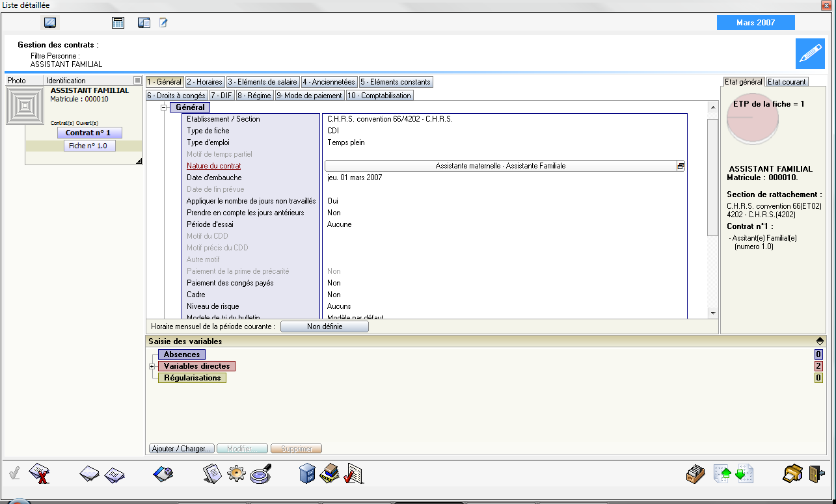Click the blank sheets icon in bottom toolbar
Viewport: 836px width, 504px height.
pos(90,474)
